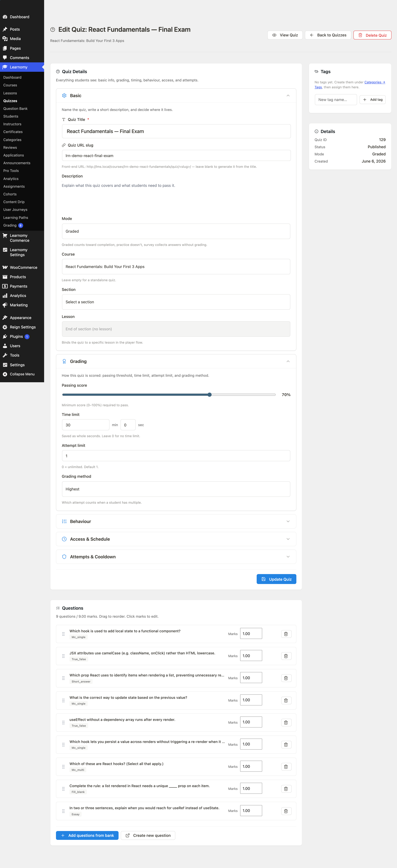Go to Courses in Learnomy submenu
The height and width of the screenshot is (868, 397).
point(10,85)
